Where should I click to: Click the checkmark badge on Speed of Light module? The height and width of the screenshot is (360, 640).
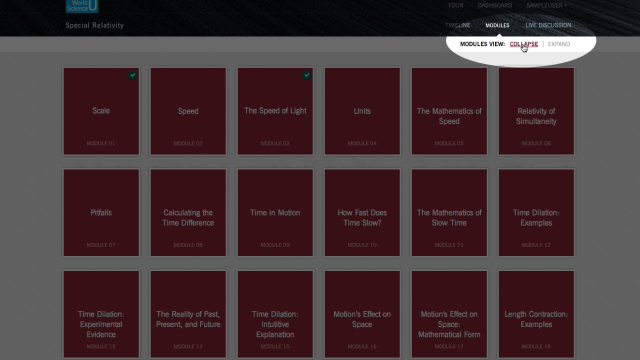307,75
